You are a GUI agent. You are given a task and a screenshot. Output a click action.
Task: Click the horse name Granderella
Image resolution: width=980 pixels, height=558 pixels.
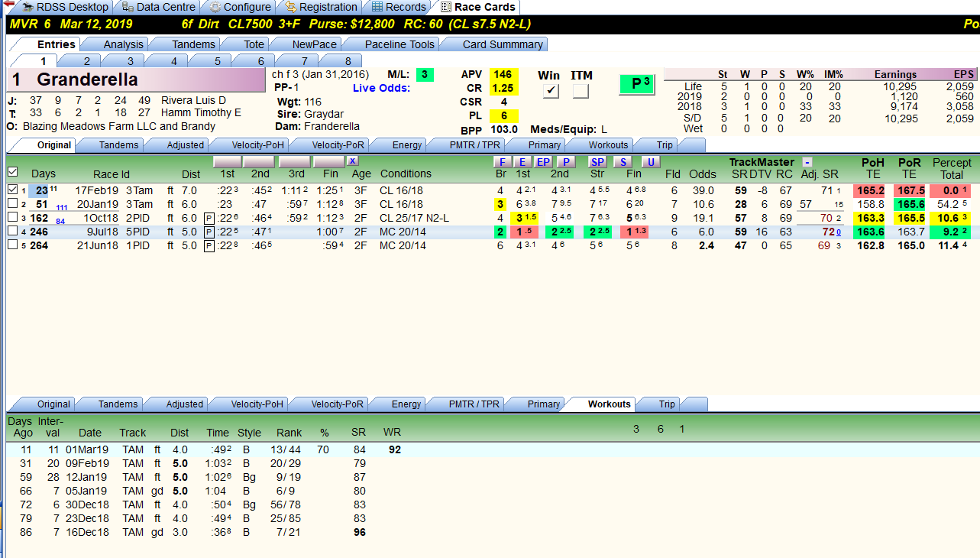pyautogui.click(x=87, y=79)
